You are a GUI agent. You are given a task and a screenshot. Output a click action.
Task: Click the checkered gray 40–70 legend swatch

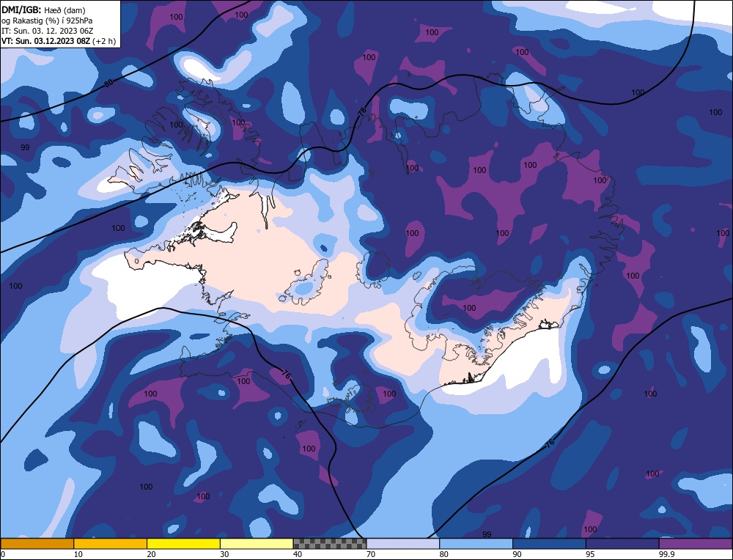click(x=330, y=543)
